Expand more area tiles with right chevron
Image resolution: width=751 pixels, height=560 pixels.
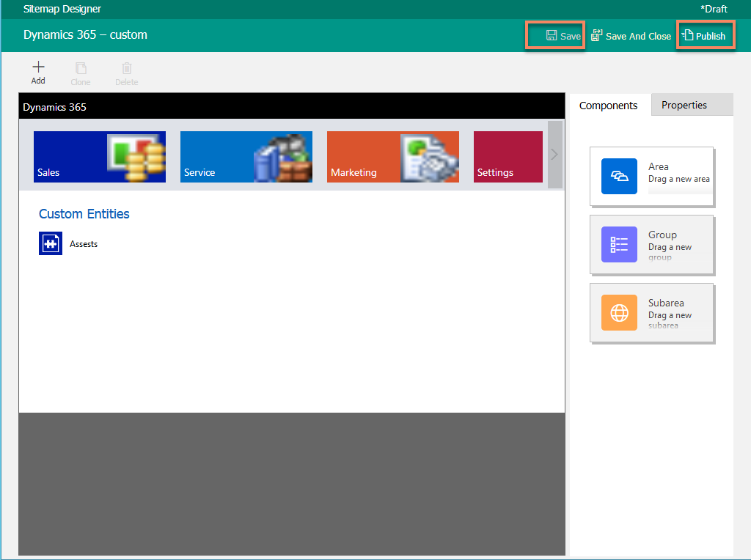click(x=554, y=154)
